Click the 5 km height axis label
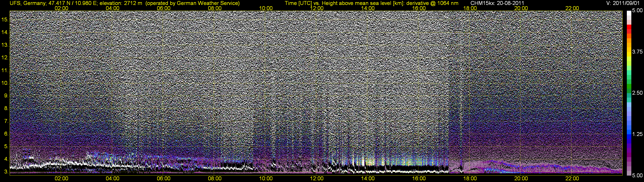This screenshot has width=644, height=182. pyautogui.click(x=6, y=147)
